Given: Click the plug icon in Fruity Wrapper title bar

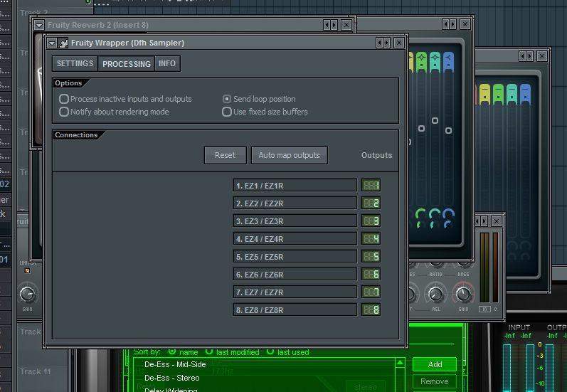Looking at the screenshot, I should pyautogui.click(x=63, y=43).
